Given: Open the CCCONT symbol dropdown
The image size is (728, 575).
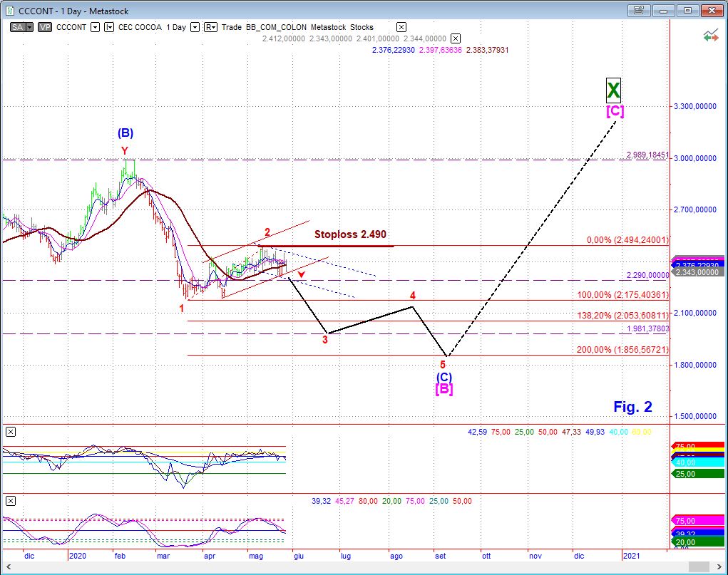Looking at the screenshot, I should [x=95, y=27].
